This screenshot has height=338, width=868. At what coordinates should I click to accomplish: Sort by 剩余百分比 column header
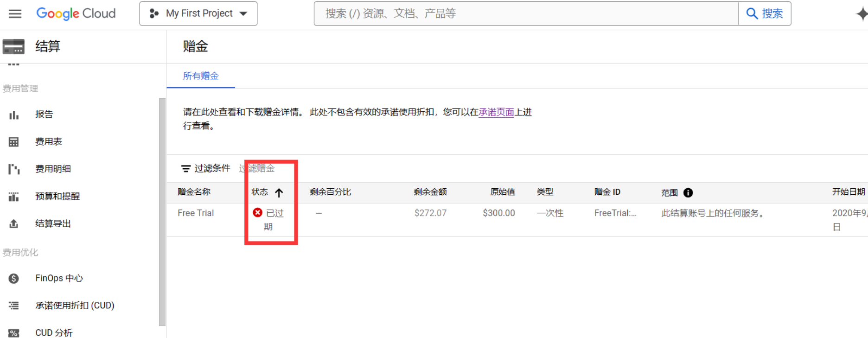330,192
